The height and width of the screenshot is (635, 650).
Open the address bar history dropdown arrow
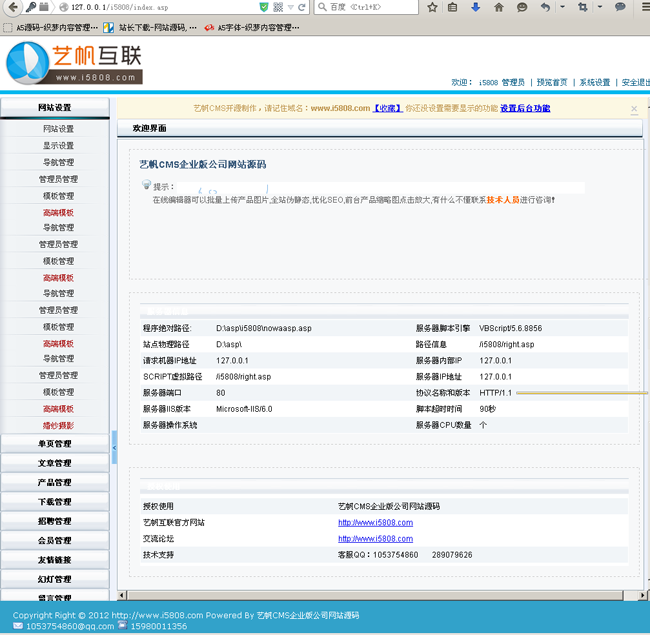click(x=291, y=7)
